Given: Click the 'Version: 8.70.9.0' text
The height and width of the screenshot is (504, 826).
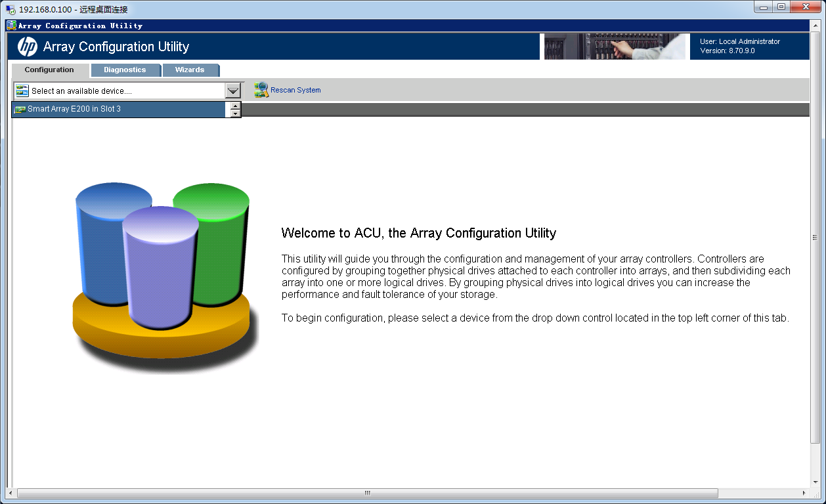Looking at the screenshot, I should pos(728,51).
